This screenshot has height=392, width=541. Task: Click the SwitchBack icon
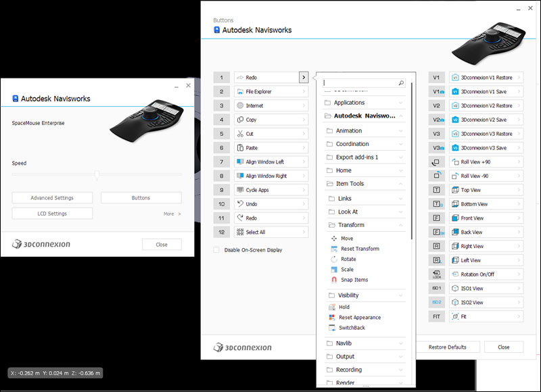pos(332,328)
